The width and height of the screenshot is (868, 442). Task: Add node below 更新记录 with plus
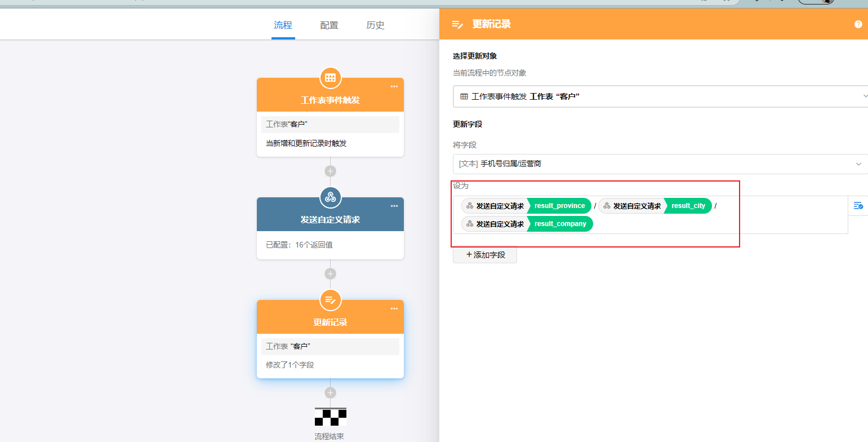(330, 392)
